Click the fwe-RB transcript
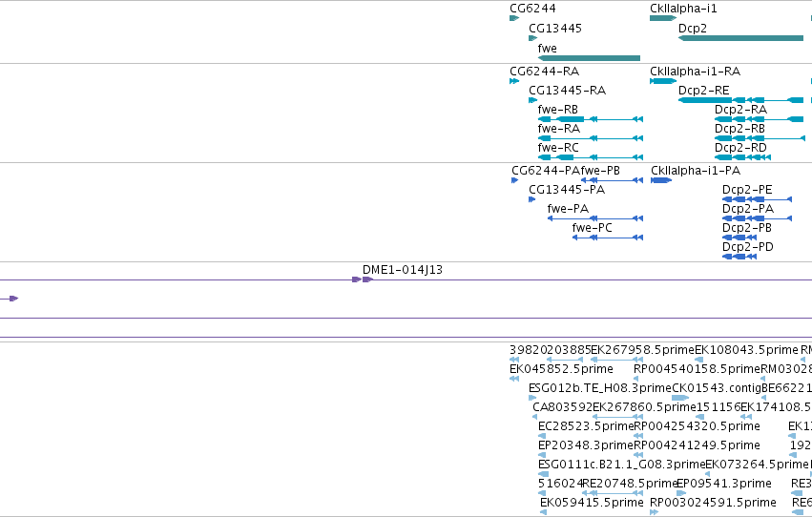 pos(591,119)
